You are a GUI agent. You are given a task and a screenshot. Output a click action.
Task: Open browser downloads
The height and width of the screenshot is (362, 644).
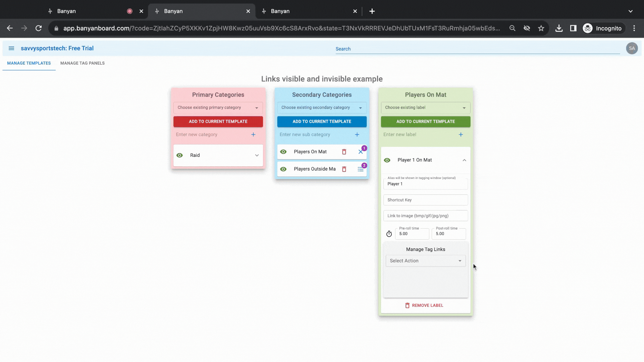[559, 28]
